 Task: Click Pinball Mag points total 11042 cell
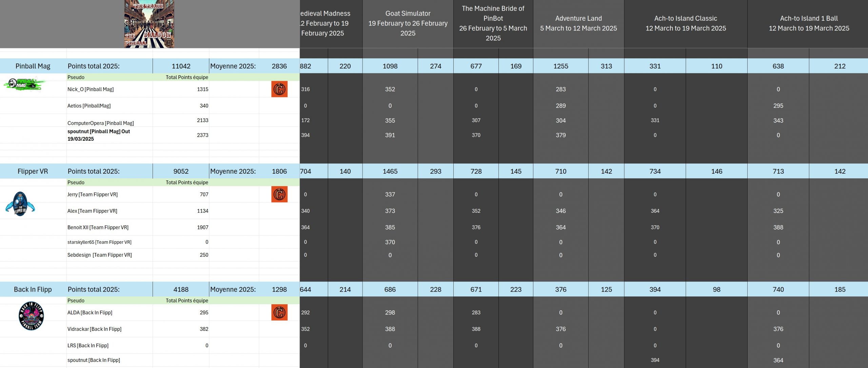tap(181, 66)
